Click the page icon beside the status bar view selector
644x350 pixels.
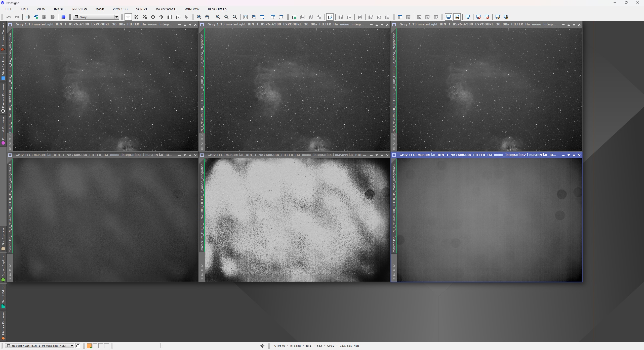[78, 346]
